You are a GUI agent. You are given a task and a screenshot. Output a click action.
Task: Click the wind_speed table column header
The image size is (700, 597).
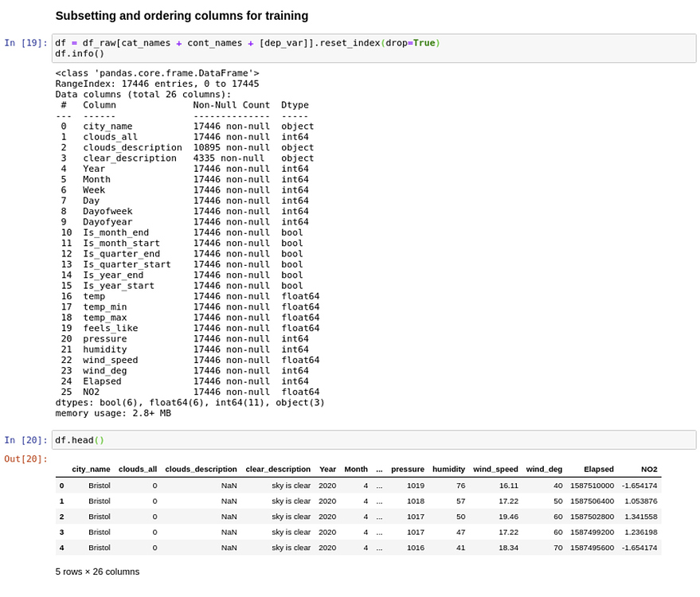[495, 470]
